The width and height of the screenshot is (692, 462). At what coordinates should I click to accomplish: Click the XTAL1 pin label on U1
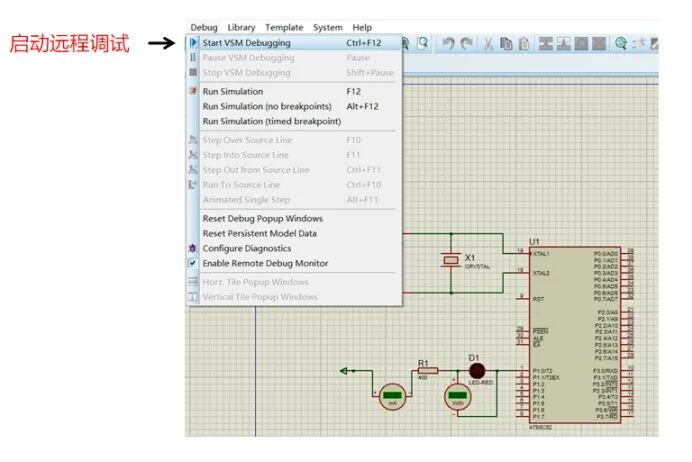tap(541, 254)
